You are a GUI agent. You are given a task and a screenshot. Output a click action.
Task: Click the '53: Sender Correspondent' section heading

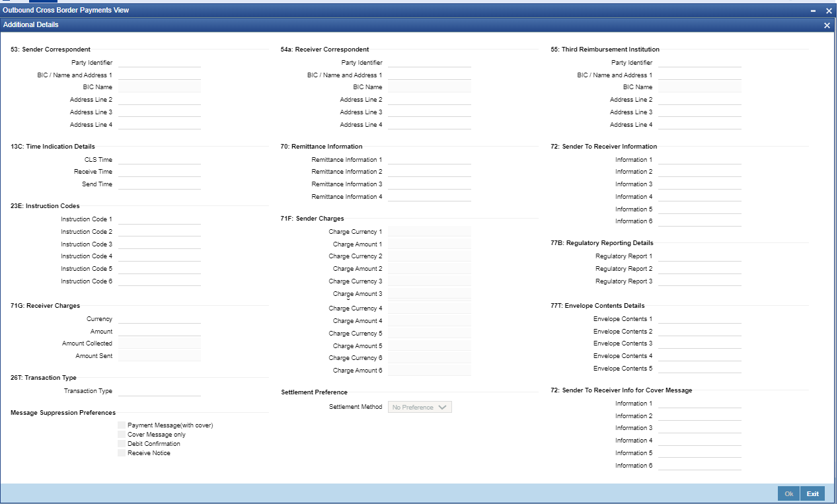click(x=50, y=49)
